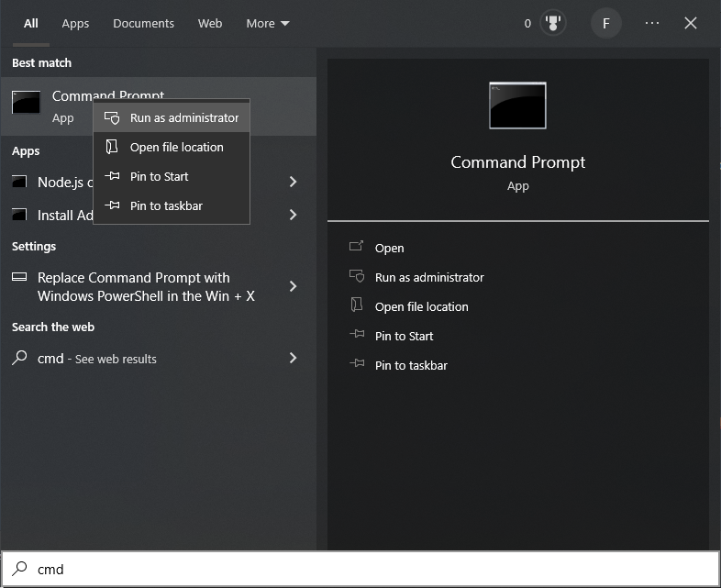Open the rewards trophy icon
The image size is (721, 588).
pyautogui.click(x=553, y=23)
